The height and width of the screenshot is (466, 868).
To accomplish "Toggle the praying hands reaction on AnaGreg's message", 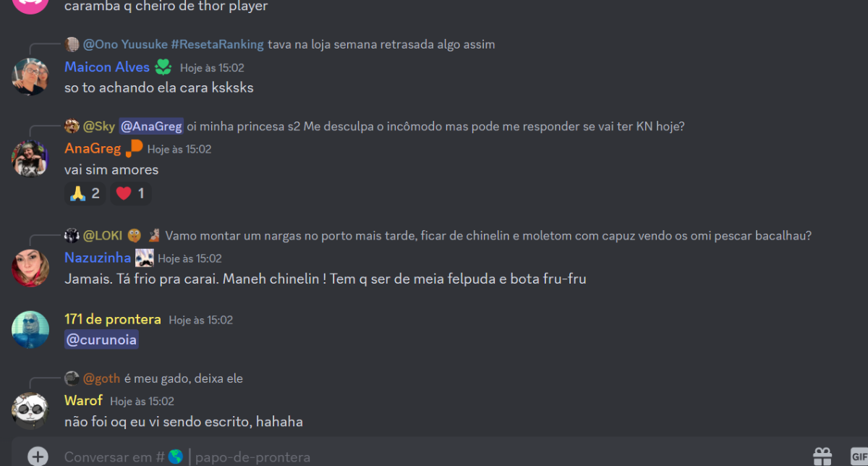I will 85,193.
